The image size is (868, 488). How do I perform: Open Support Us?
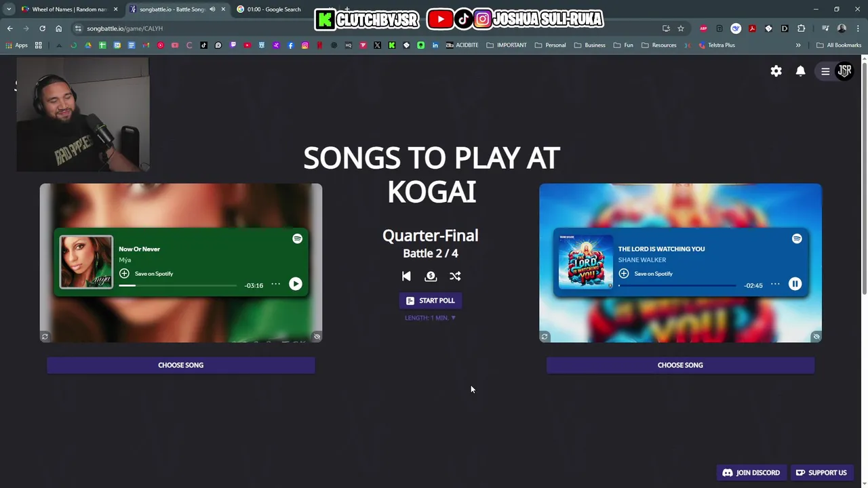pyautogui.click(x=821, y=472)
